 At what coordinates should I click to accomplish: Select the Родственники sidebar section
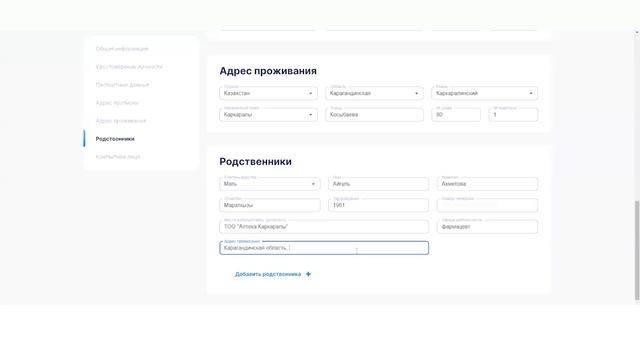click(x=115, y=139)
